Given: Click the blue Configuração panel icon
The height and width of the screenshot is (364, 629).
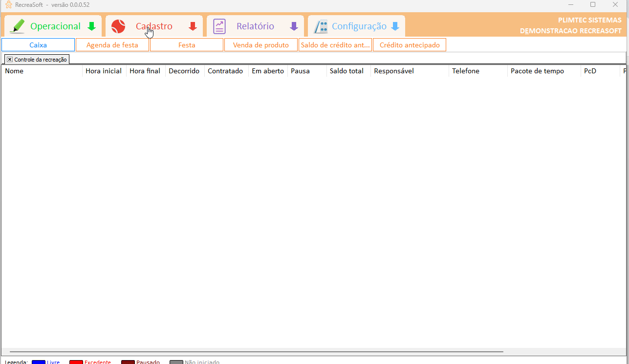Looking at the screenshot, I should (x=321, y=26).
